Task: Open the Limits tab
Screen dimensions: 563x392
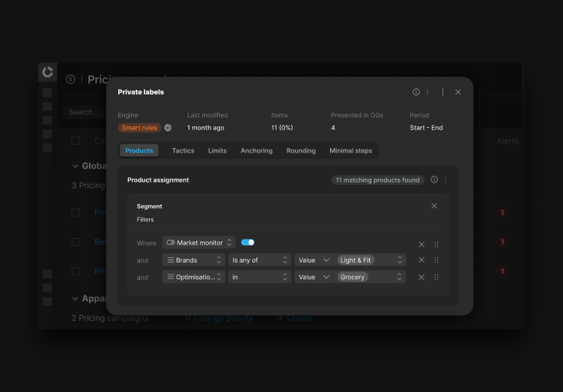Action: click(217, 150)
